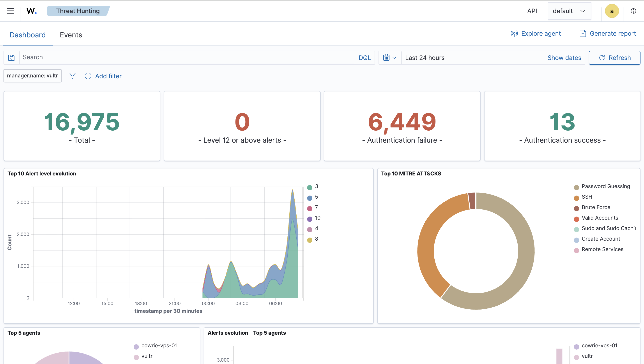
Task: Open the filter options funnel icon
Action: click(72, 76)
